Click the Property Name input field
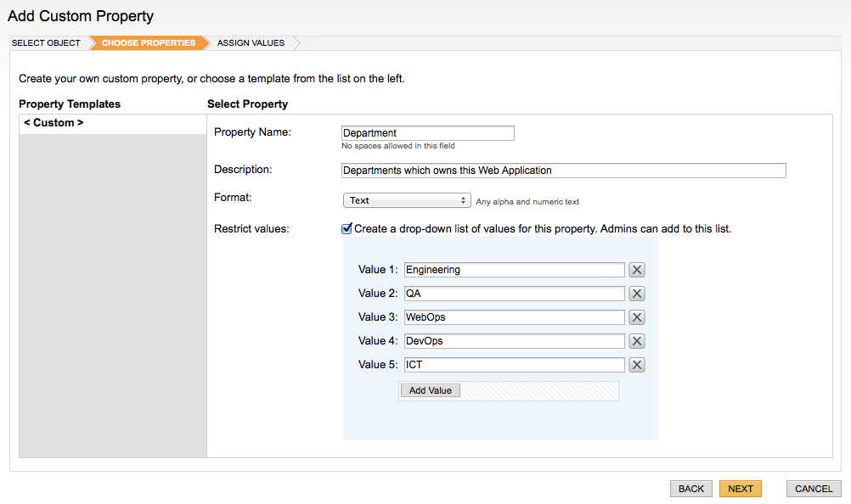851x504 pixels. pyautogui.click(x=428, y=133)
